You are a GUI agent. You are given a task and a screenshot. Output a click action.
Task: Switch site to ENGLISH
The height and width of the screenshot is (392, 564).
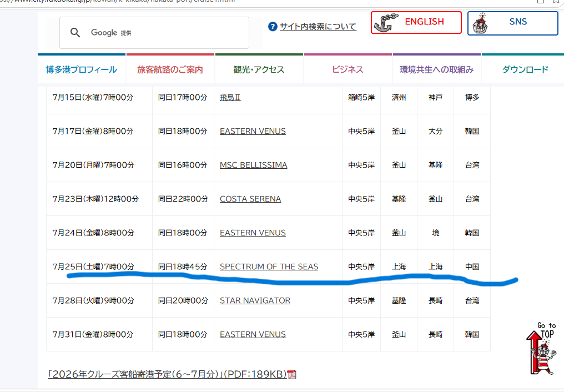click(x=416, y=22)
